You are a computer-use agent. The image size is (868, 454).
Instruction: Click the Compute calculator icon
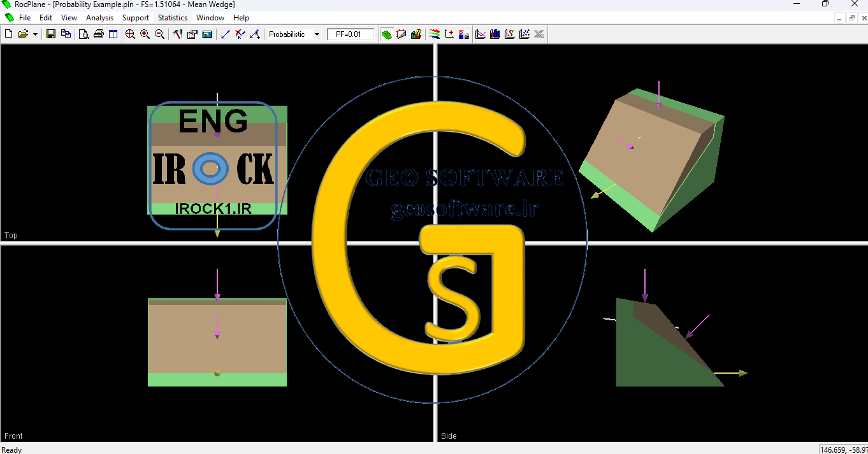click(207, 34)
